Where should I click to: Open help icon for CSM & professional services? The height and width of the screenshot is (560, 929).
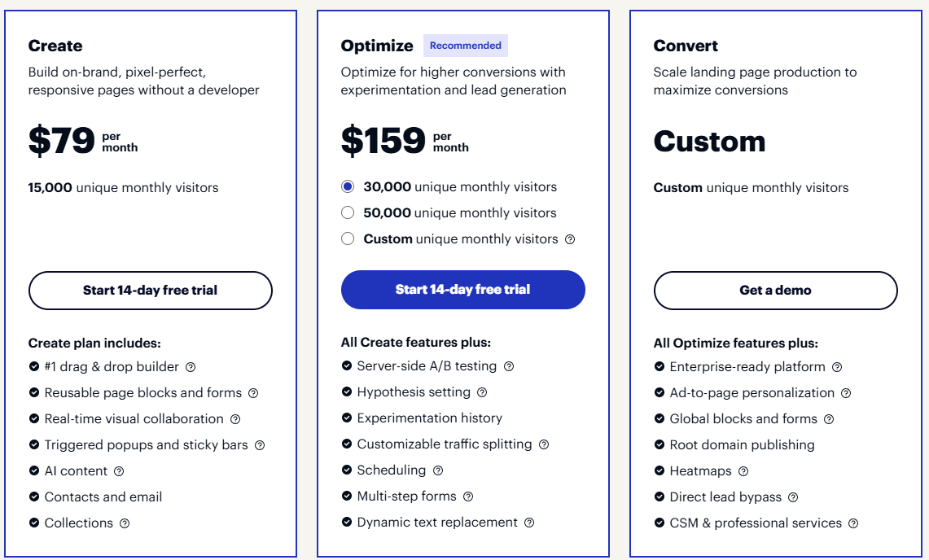tap(853, 523)
